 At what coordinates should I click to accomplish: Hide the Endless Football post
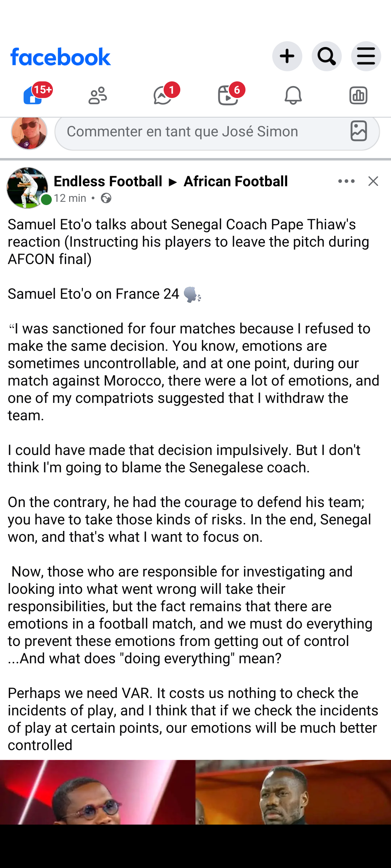(373, 181)
